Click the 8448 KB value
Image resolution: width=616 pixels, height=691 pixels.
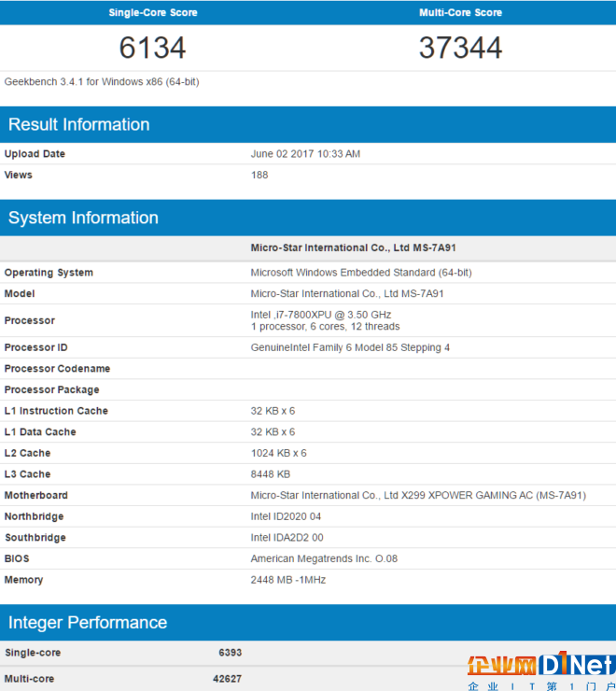point(271,474)
